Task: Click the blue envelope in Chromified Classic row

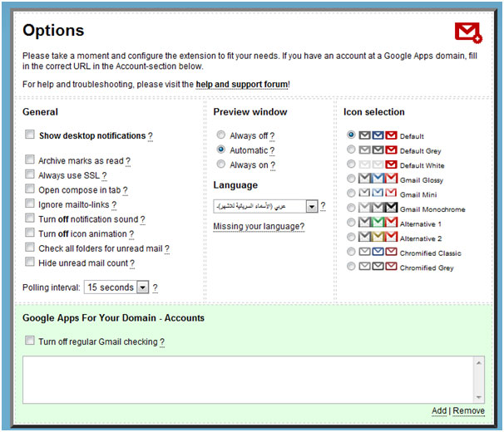Action: pyautogui.click(x=378, y=251)
